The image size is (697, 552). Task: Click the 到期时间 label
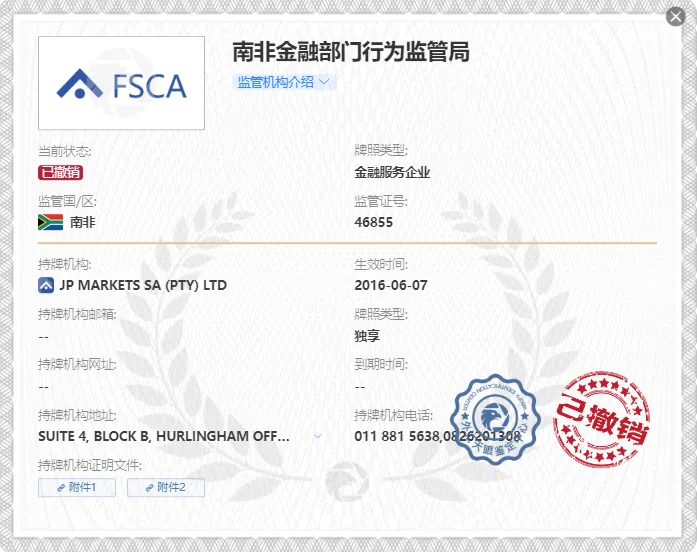coord(381,364)
